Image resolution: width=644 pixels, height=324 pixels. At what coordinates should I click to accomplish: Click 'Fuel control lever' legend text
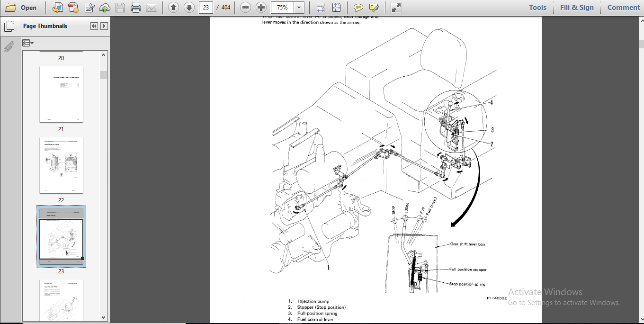(x=315, y=320)
